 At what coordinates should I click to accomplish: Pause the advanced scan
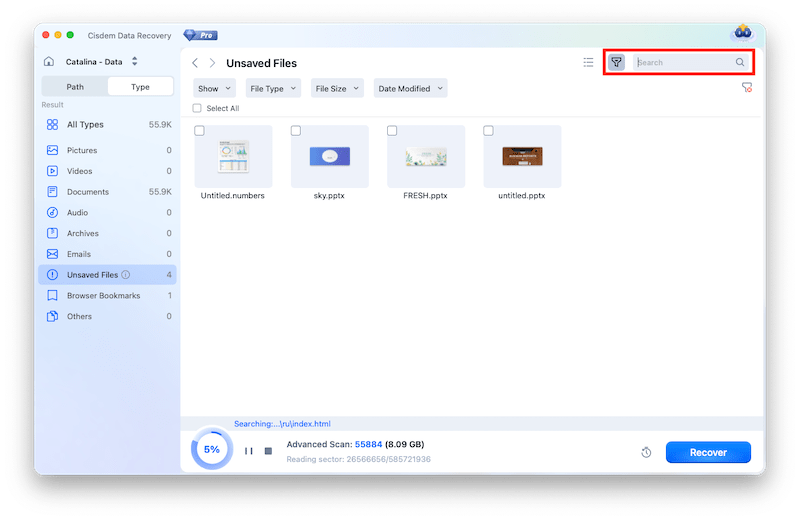tap(248, 451)
